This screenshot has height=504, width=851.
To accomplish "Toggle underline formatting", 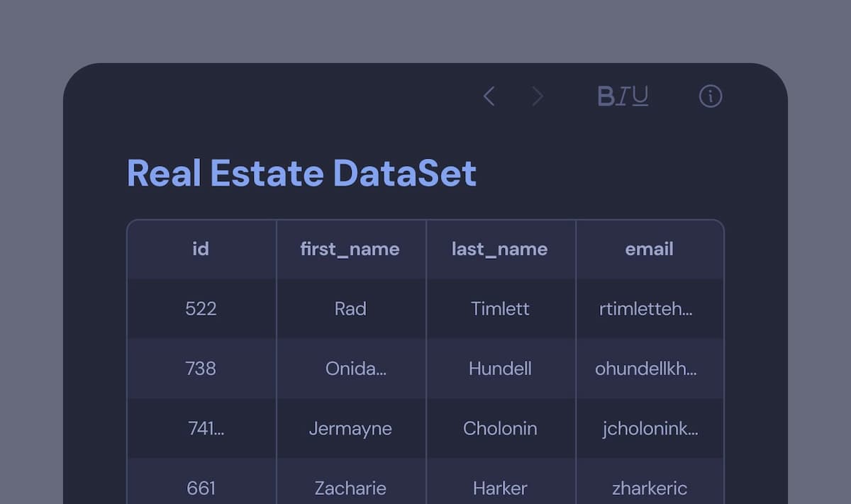I will coord(640,96).
